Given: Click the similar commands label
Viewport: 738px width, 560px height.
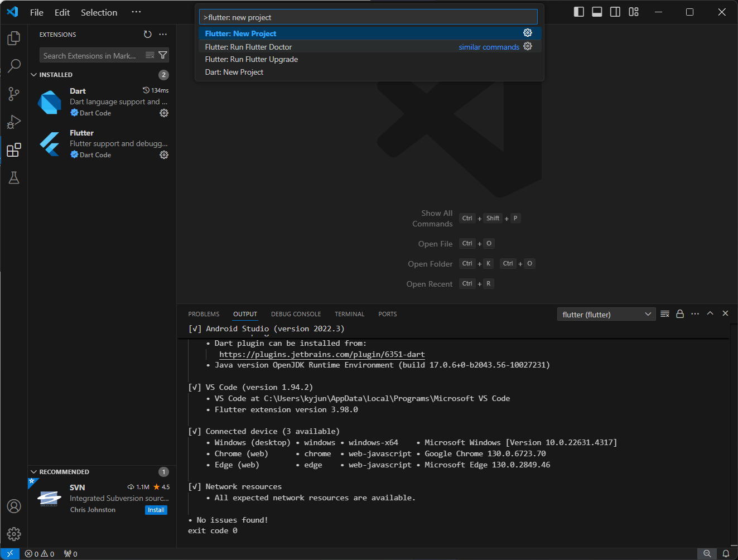Looking at the screenshot, I should point(489,47).
